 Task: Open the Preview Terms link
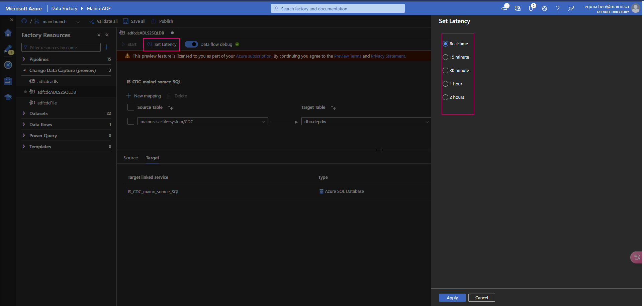(348, 56)
